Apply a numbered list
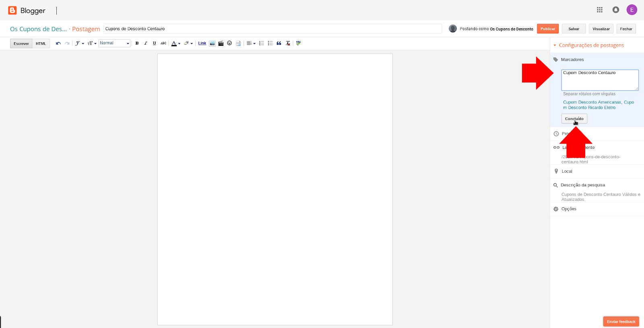Screen dimensions: 644x328 pos(262,43)
